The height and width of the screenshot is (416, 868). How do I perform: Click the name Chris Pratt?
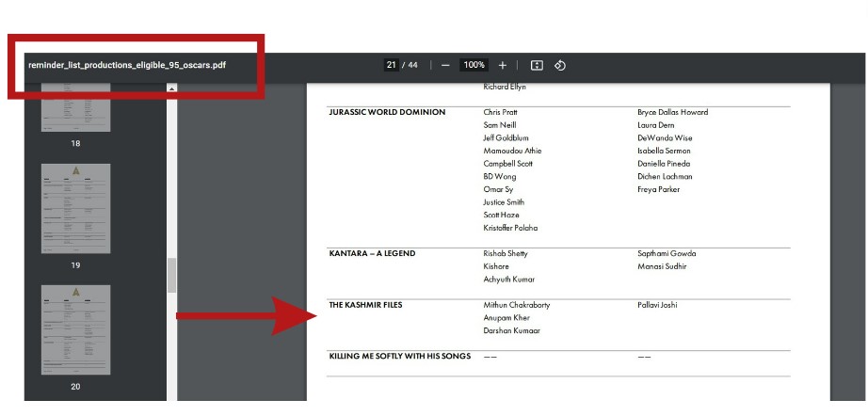(500, 112)
